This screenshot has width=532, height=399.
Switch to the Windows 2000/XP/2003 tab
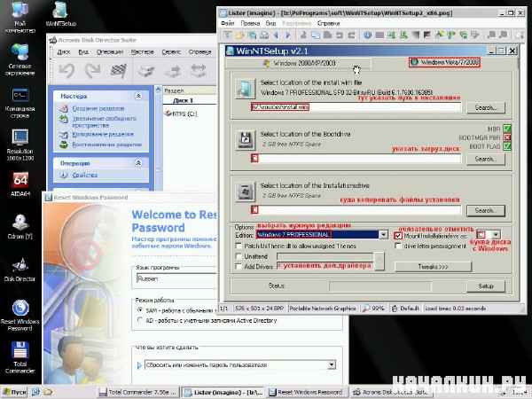click(300, 63)
